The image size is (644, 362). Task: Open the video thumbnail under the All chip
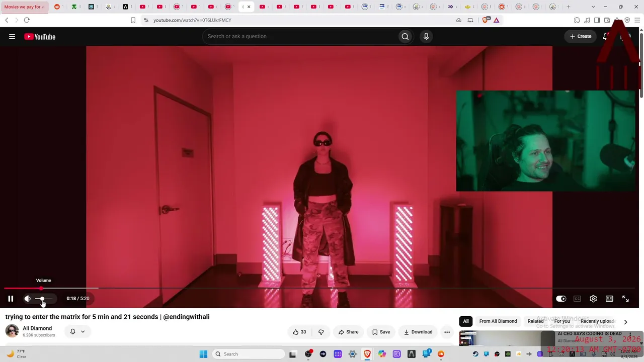507,338
